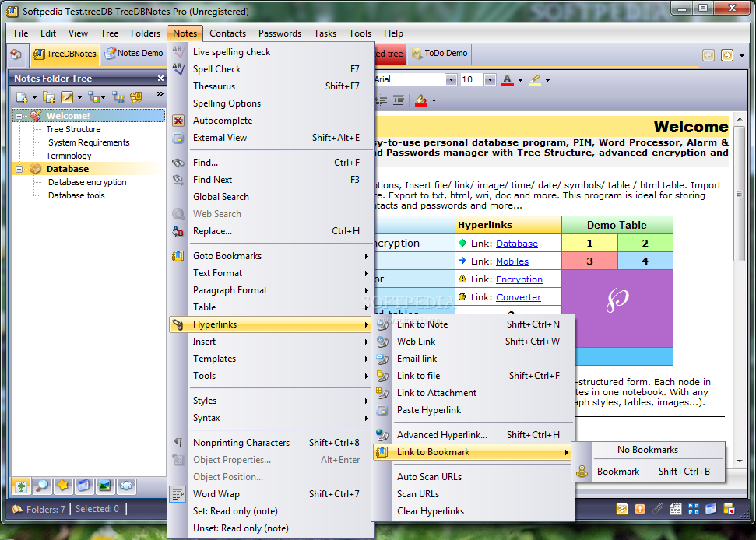Click the magnifier search icon in bottom panel
The width and height of the screenshot is (756, 540).
42,486
